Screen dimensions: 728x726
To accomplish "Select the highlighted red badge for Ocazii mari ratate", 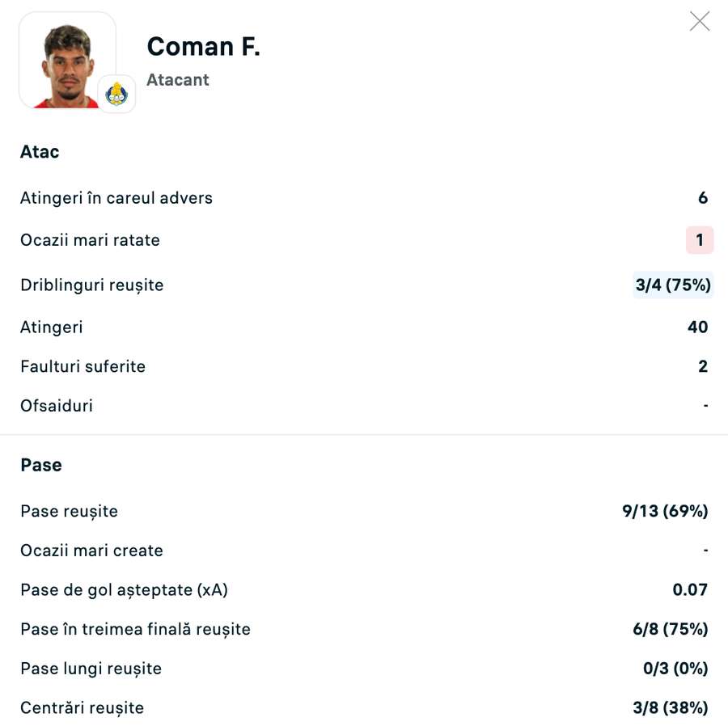I will pos(699,240).
